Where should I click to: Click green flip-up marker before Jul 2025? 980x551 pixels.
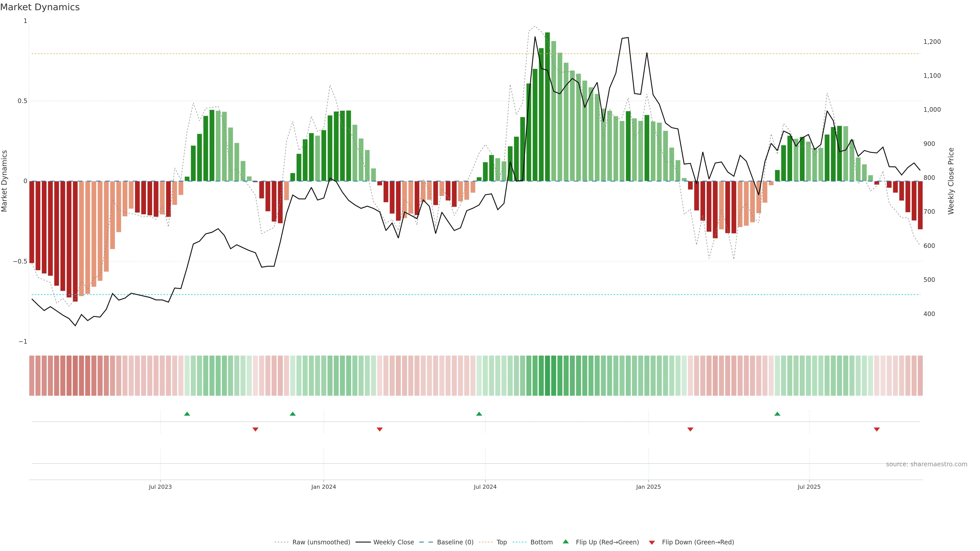pyautogui.click(x=777, y=414)
